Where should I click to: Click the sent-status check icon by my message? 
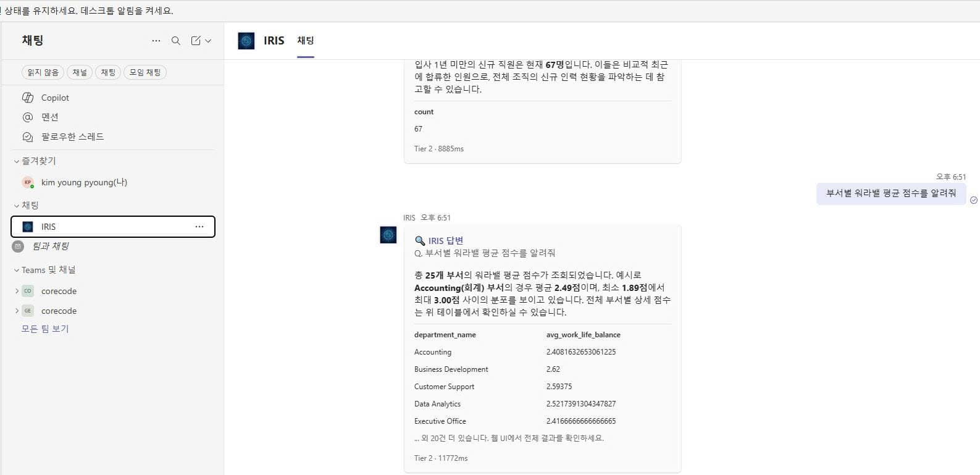[974, 200]
